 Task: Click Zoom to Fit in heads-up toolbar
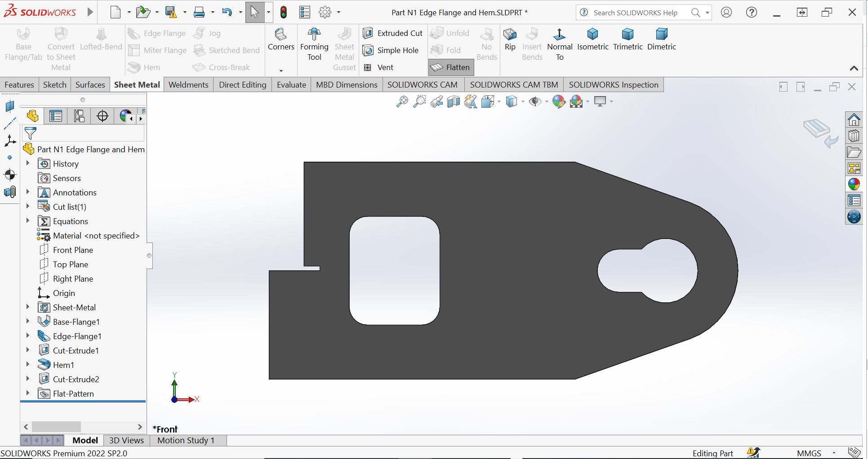(402, 102)
